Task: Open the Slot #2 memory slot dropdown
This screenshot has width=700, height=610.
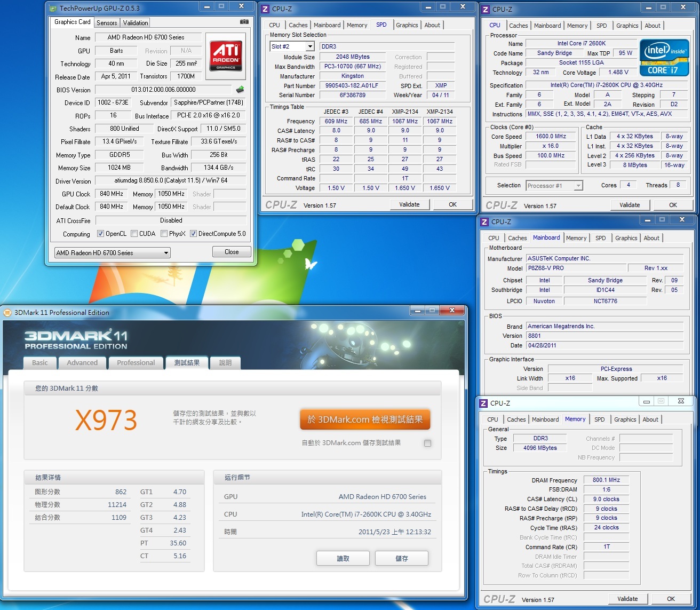Action: 309,46
